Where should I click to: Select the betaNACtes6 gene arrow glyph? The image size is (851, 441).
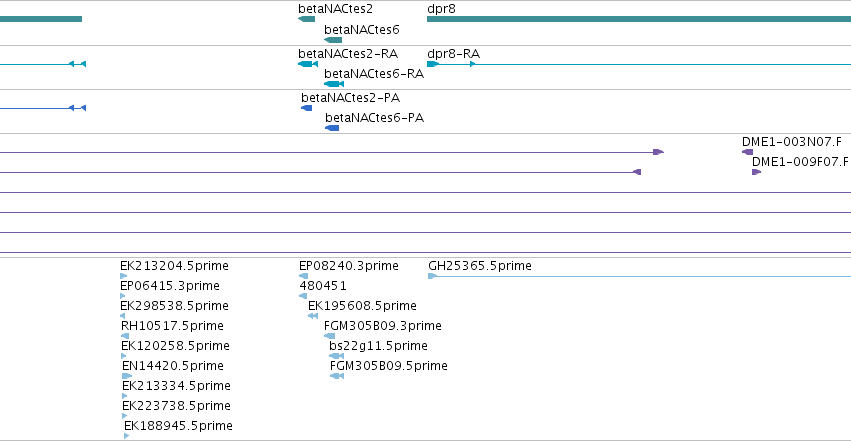click(x=333, y=40)
